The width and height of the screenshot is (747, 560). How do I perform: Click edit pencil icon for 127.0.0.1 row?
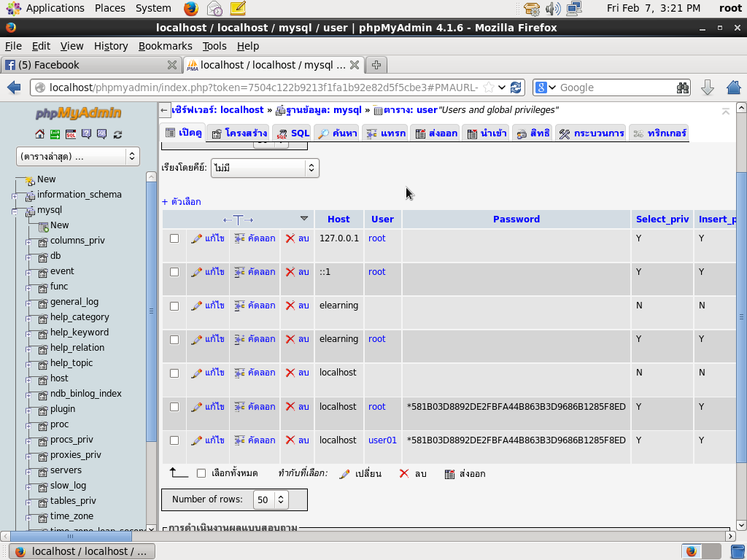point(197,238)
